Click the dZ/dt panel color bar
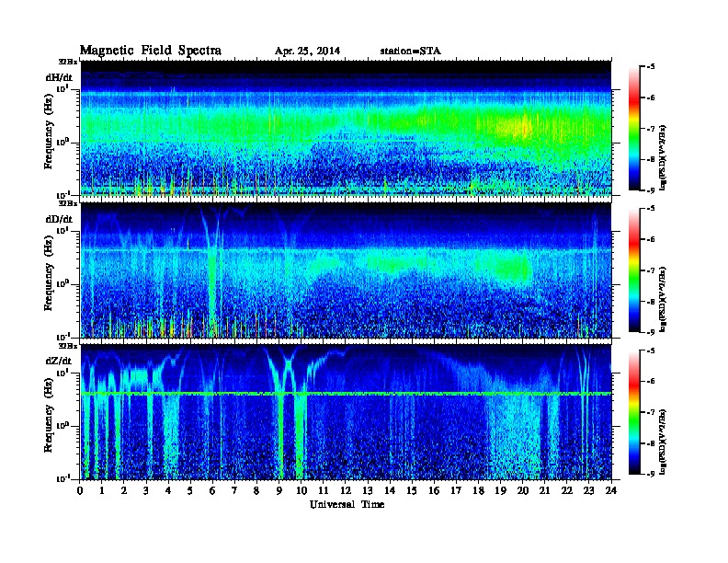This screenshot has width=728, height=563. coord(633,411)
